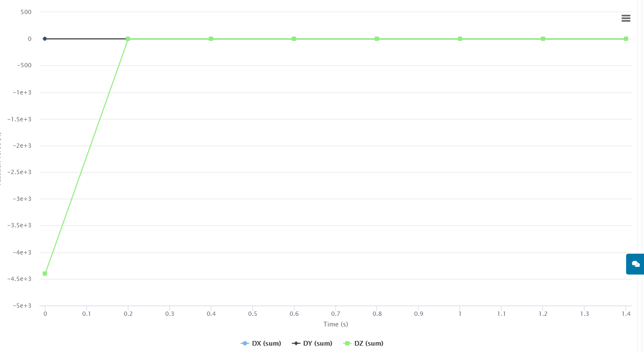Toggle DX (sum) series in the legend
The image size is (644, 352).
[x=261, y=343]
